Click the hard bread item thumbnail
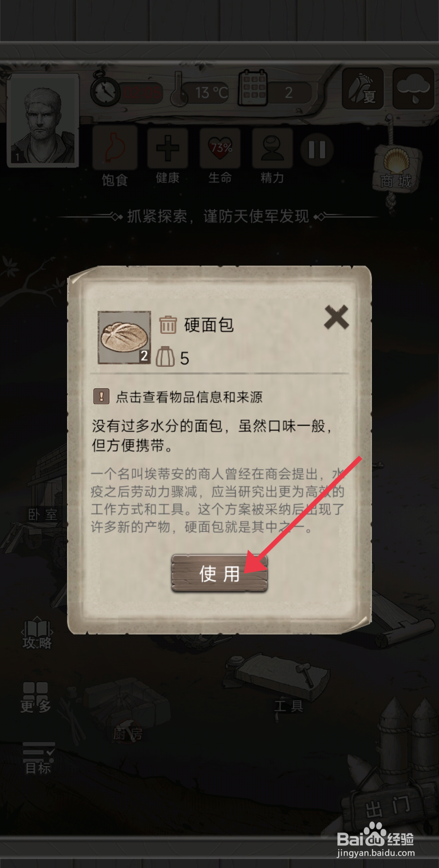This screenshot has height=868, width=439. pyautogui.click(x=124, y=337)
